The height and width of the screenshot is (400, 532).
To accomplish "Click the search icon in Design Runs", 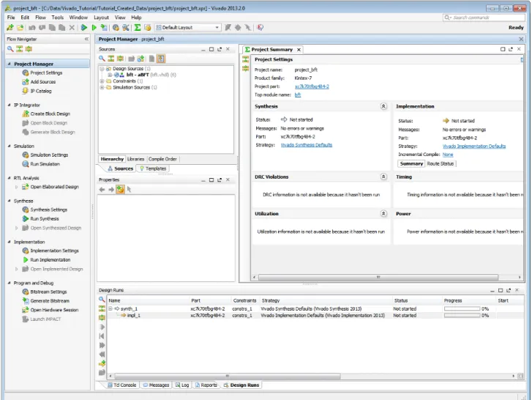I will pos(102,299).
